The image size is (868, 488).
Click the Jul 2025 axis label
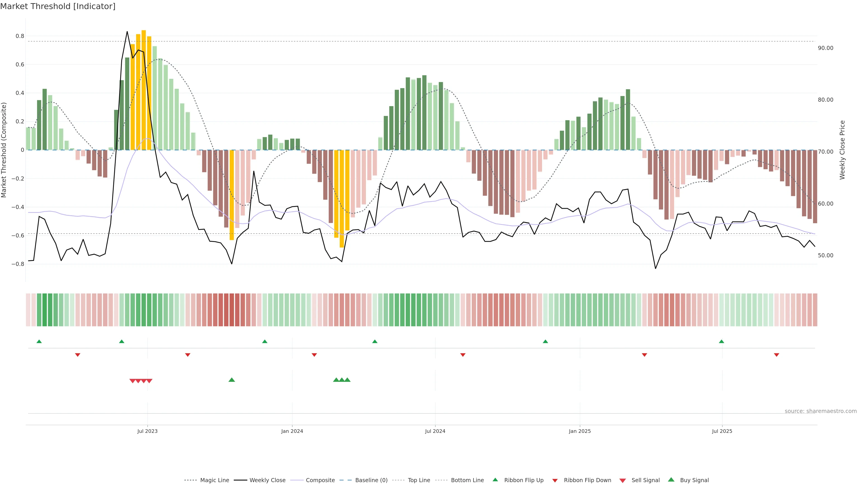[x=722, y=431]
